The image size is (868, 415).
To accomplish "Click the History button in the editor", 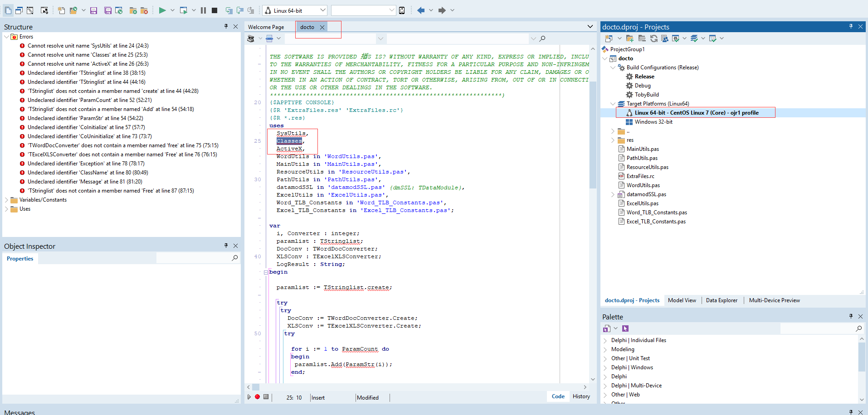I will click(x=581, y=396).
